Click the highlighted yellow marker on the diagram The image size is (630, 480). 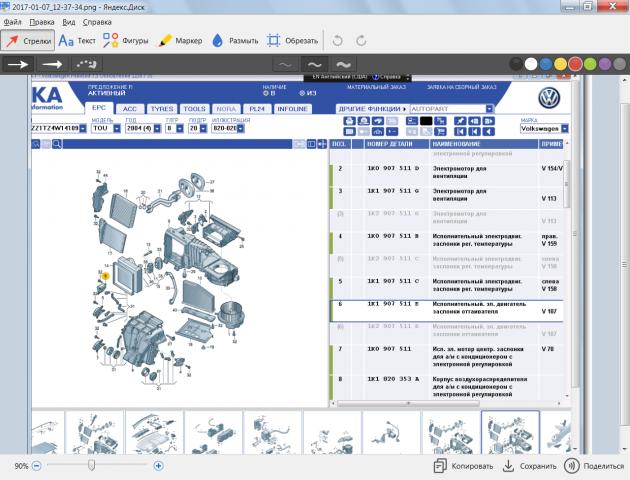(x=105, y=276)
